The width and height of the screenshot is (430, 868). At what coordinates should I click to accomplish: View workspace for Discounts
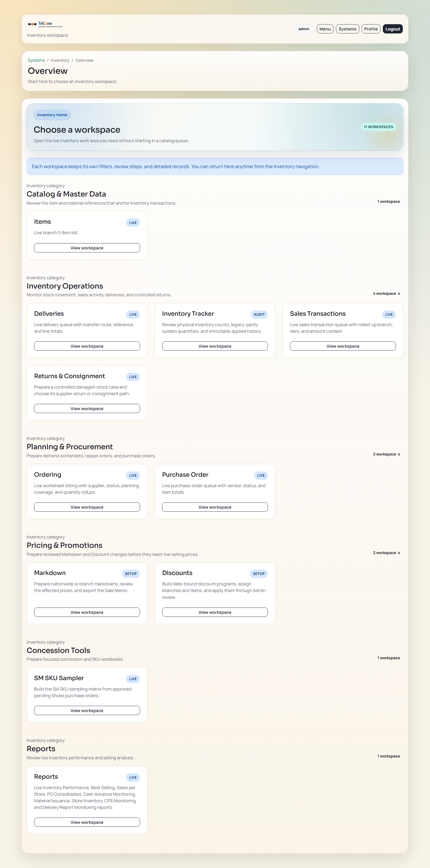coord(215,612)
